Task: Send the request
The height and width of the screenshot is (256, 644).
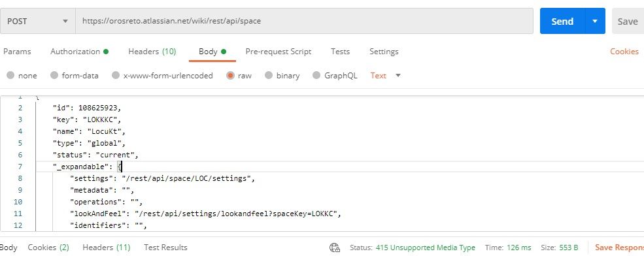Action: click(562, 21)
